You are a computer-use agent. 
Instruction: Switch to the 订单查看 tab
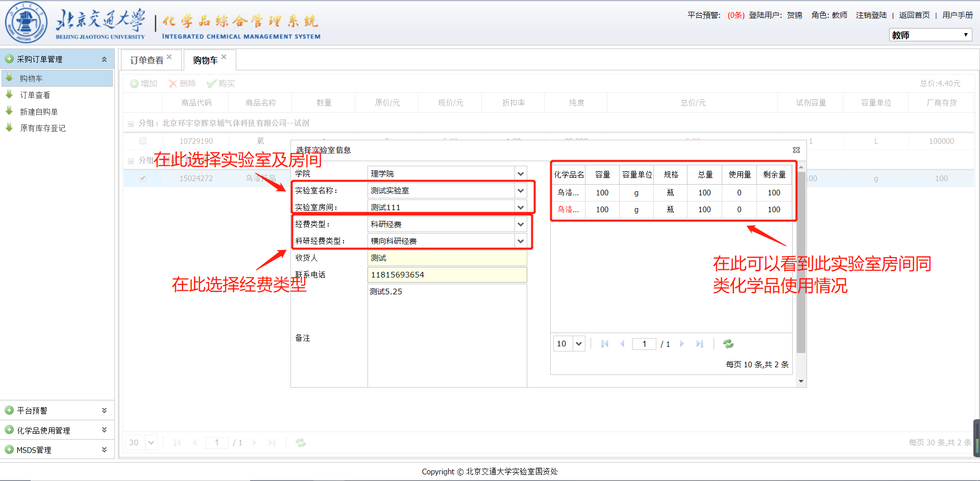pyautogui.click(x=146, y=60)
